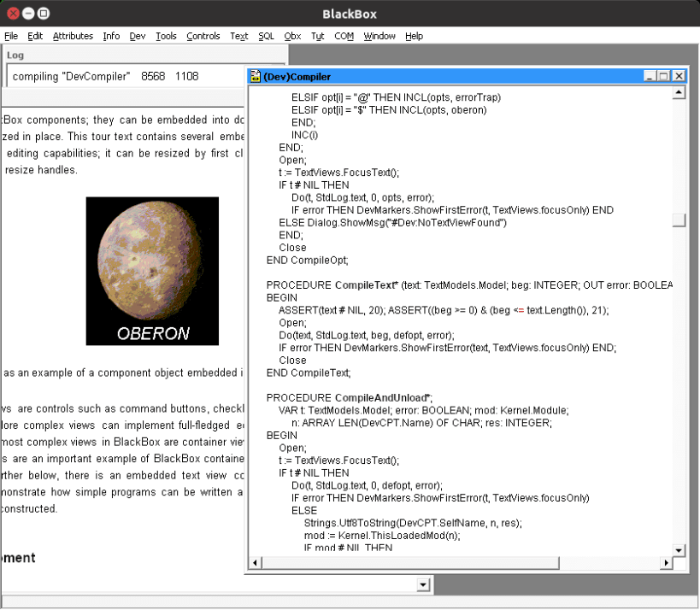This screenshot has width=700, height=610.
Task: Open the Help menu
Action: click(414, 36)
